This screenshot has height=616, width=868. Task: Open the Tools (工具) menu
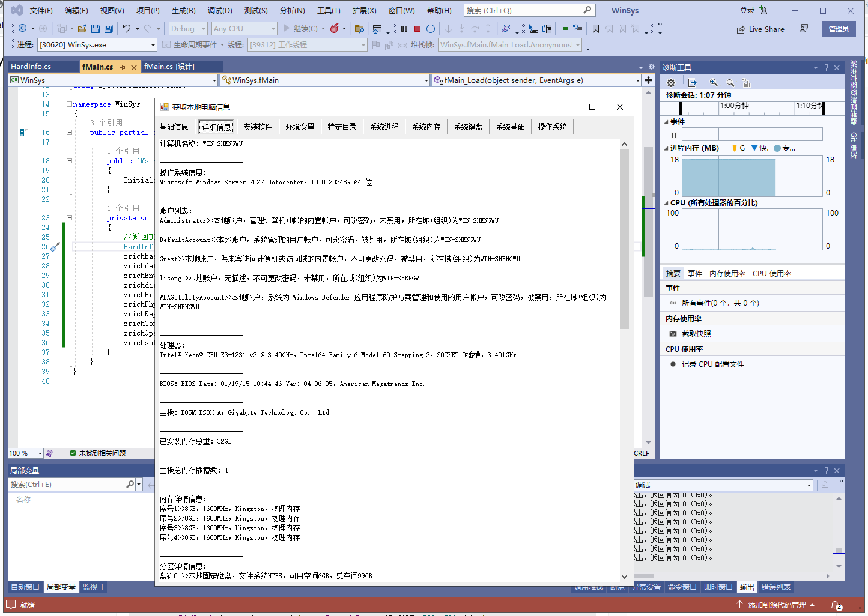click(329, 10)
